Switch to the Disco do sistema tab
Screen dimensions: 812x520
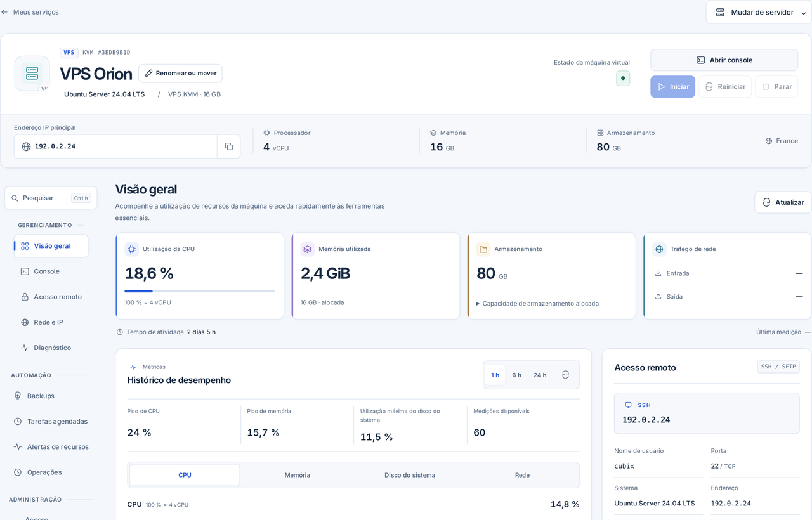pyautogui.click(x=410, y=475)
